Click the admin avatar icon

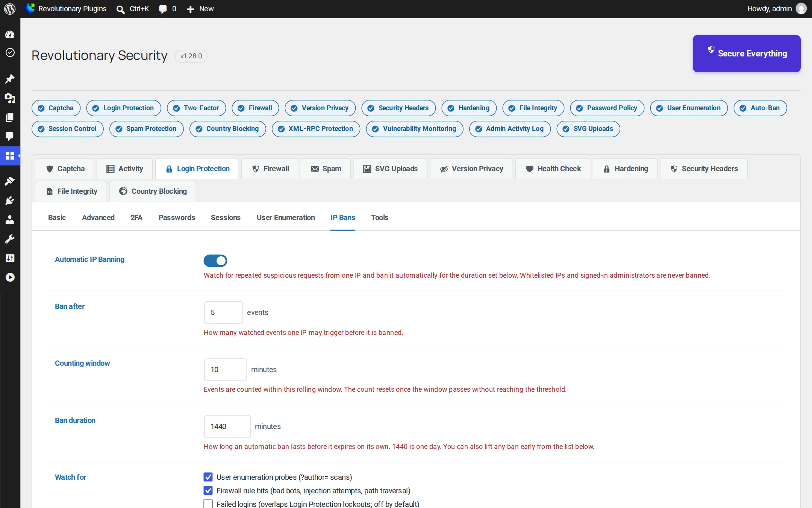[x=801, y=9]
